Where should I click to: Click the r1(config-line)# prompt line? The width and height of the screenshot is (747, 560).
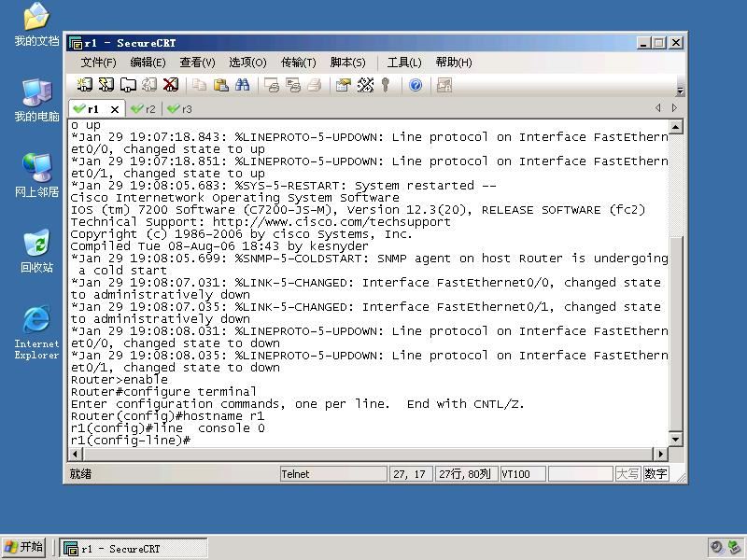(131, 441)
